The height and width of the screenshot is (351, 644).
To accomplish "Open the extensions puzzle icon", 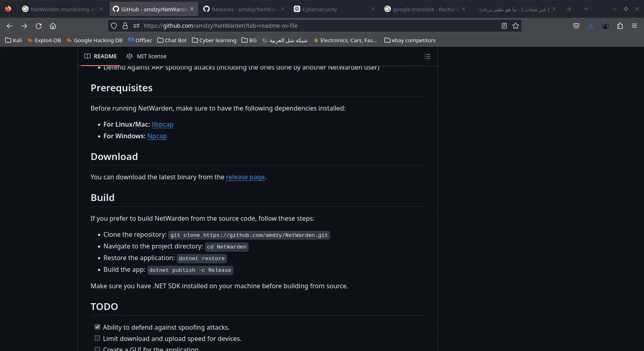I will click(620, 26).
